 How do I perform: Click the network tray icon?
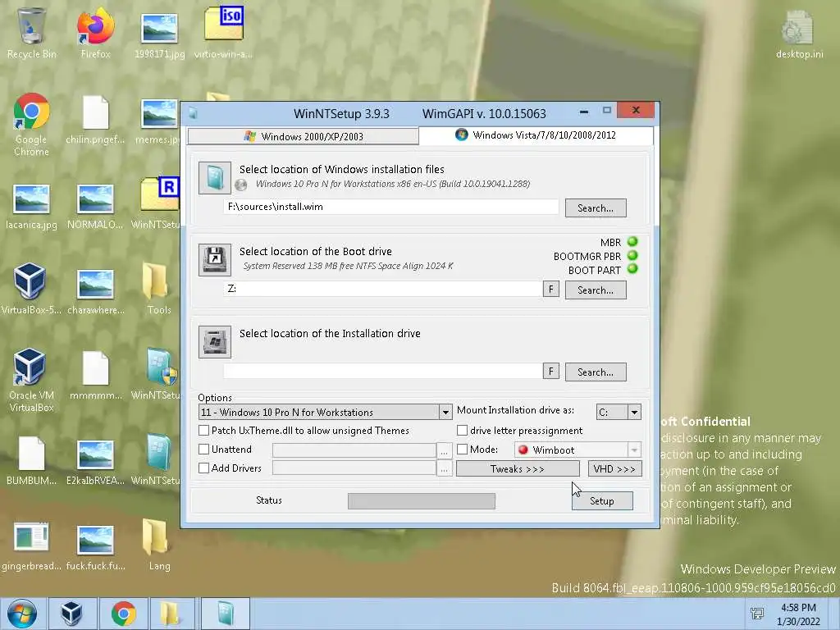click(x=757, y=614)
